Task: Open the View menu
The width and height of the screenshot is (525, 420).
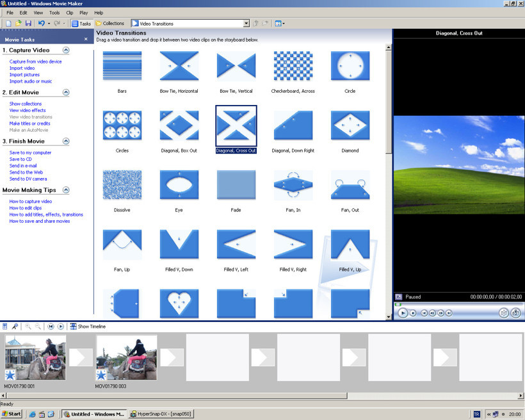Action: (x=38, y=13)
